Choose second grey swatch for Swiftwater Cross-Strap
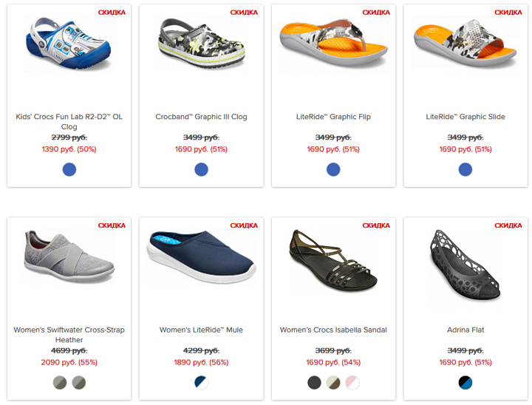The height and width of the screenshot is (405, 532). coord(79,383)
